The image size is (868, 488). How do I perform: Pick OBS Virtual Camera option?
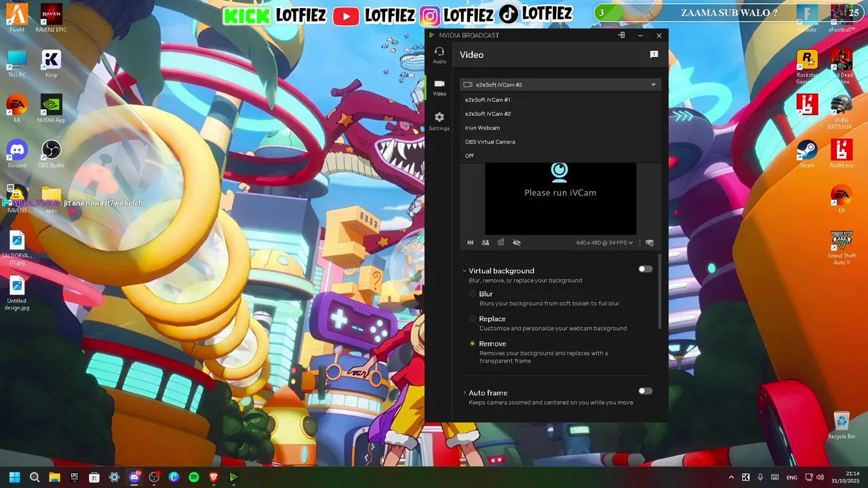pyautogui.click(x=560, y=142)
